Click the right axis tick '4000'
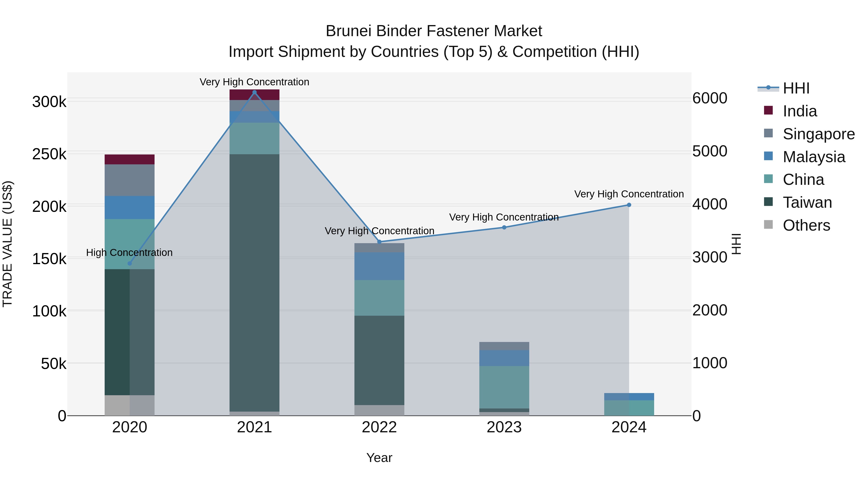Screen dimensions: 868x488 710,204
